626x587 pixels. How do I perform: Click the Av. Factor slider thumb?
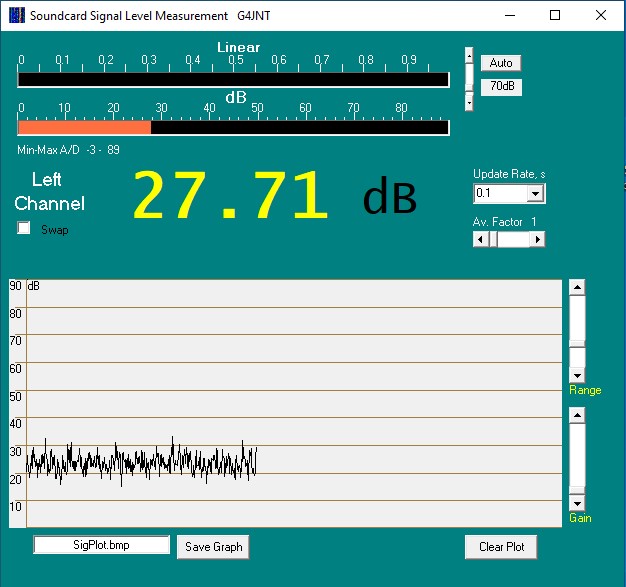coord(493,239)
